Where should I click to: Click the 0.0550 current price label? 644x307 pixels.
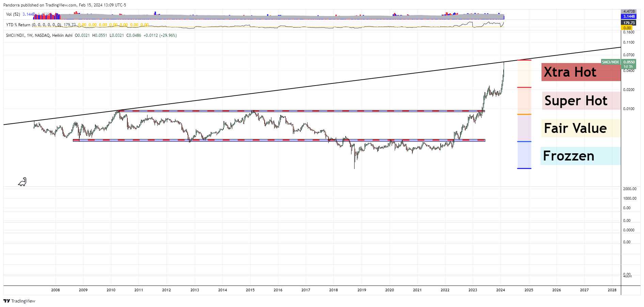[x=629, y=62]
